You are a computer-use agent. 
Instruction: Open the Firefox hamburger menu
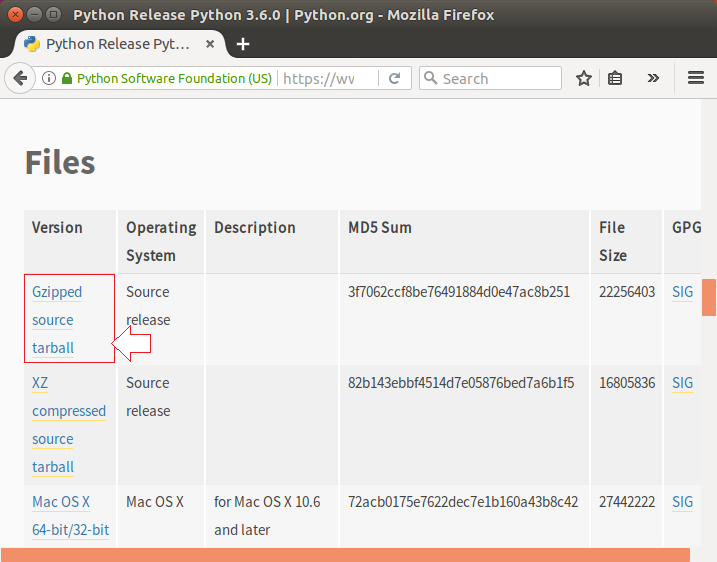tap(696, 78)
